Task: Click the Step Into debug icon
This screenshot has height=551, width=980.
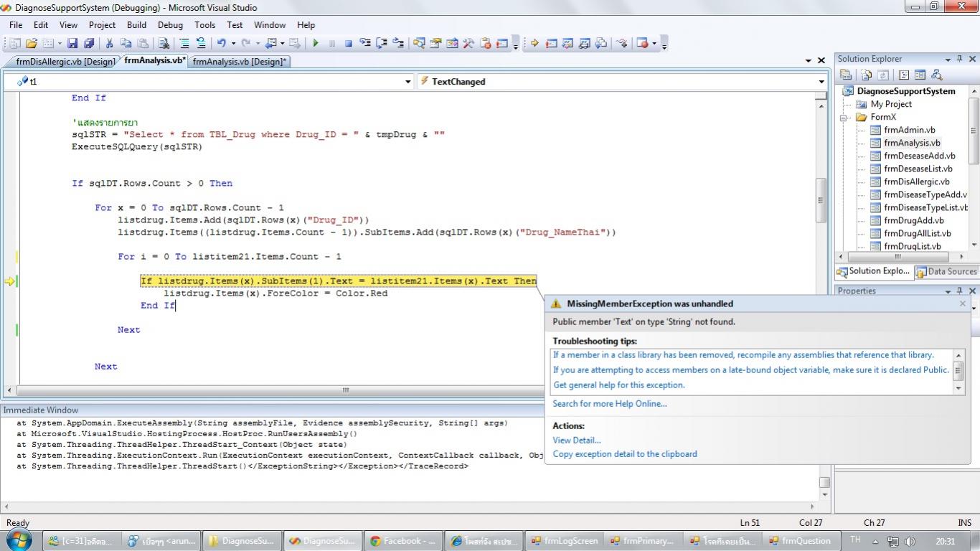Action: (365, 44)
